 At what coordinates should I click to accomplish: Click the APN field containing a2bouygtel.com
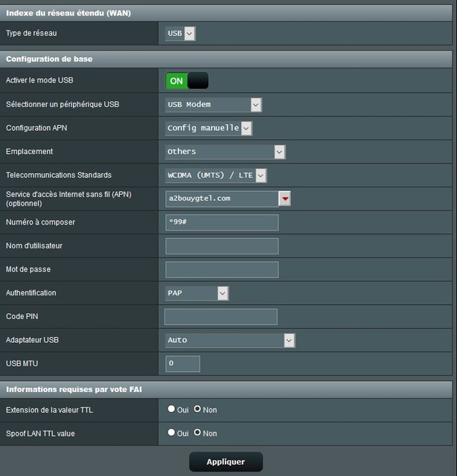coord(221,199)
